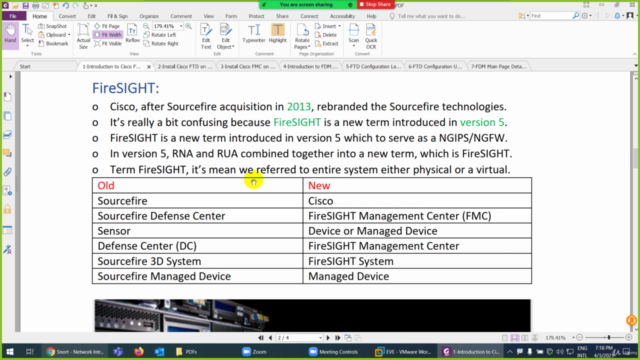The height and width of the screenshot is (360, 640).
Task: Toggle facing pages view mode
Action: click(524, 338)
